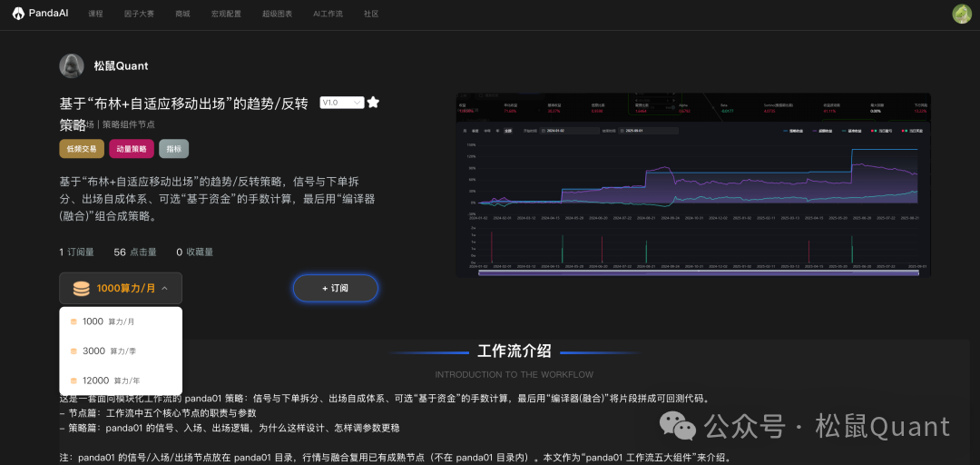Click the 指标 tag
Image resolution: width=980 pixels, height=465 pixels.
(x=173, y=149)
